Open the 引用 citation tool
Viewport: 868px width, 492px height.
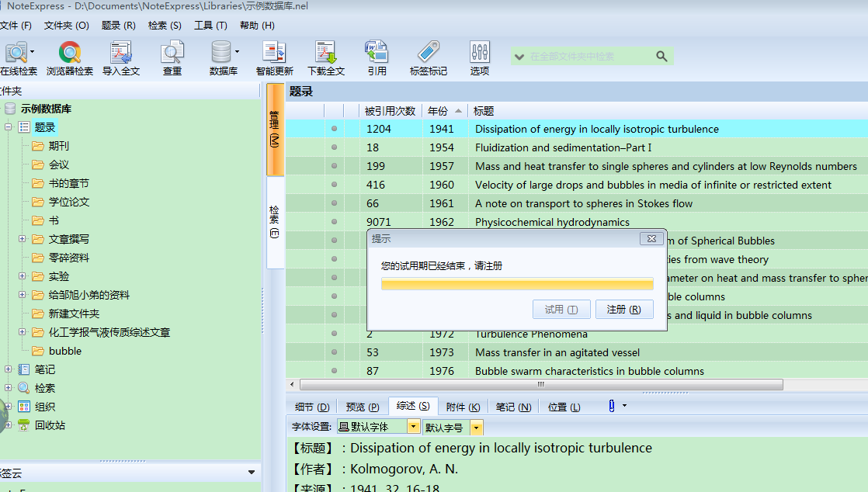377,58
